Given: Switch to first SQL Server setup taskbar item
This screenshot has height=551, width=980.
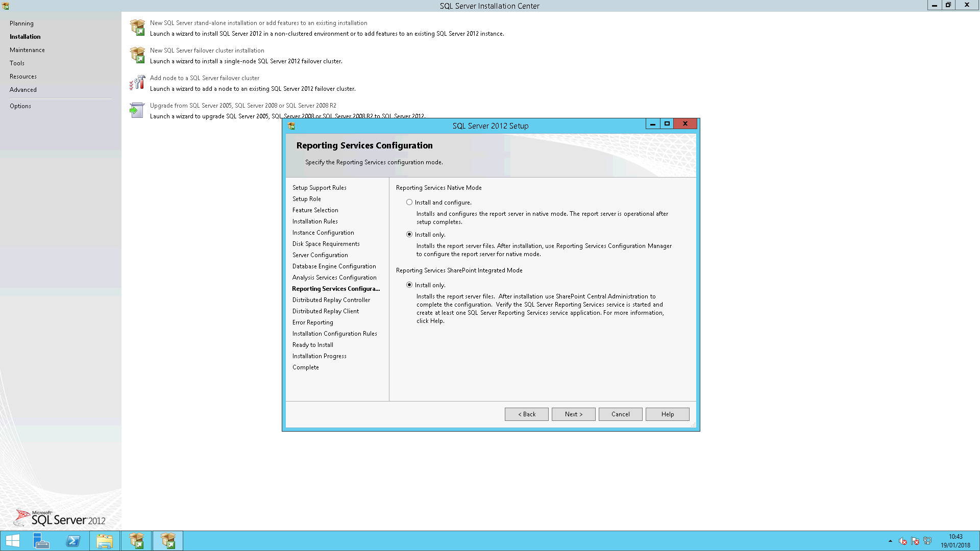Looking at the screenshot, I should tap(136, 541).
